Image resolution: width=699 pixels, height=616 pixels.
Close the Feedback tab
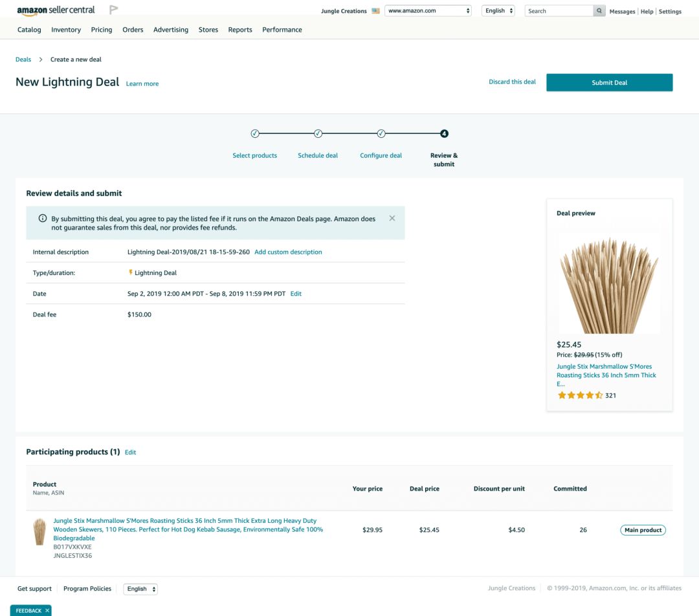pos(47,611)
